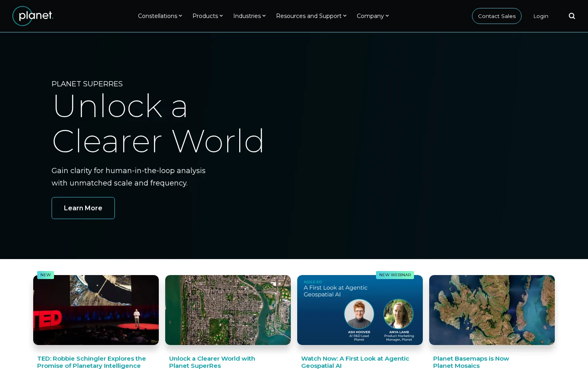Open the Agentic Geospatial AI webinar thumbnail
Screen dimensions: 588x369
click(x=360, y=310)
